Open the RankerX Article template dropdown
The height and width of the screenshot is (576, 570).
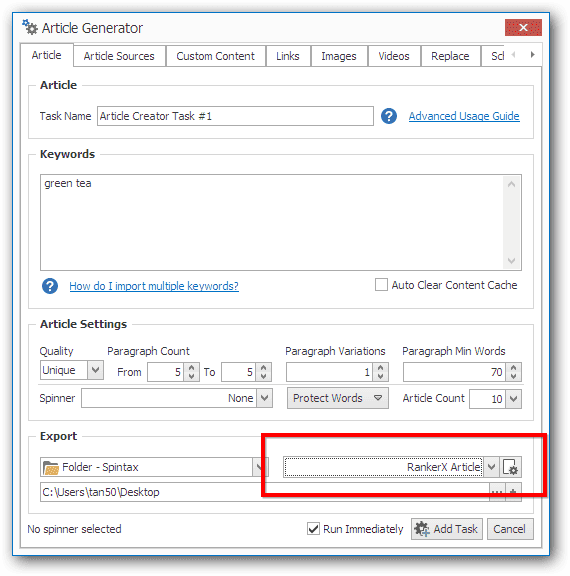pos(491,467)
